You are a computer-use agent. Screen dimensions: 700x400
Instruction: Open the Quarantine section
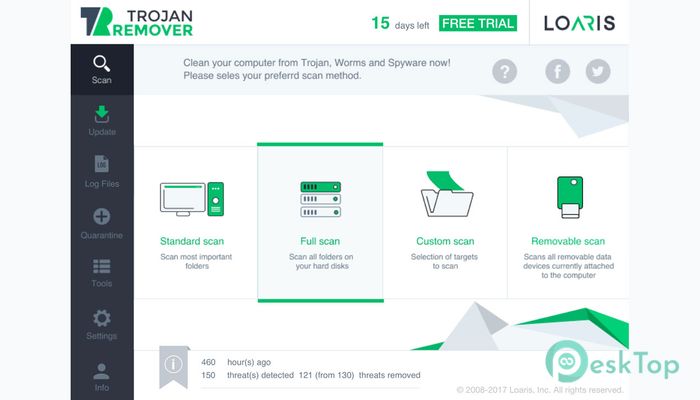(x=102, y=223)
